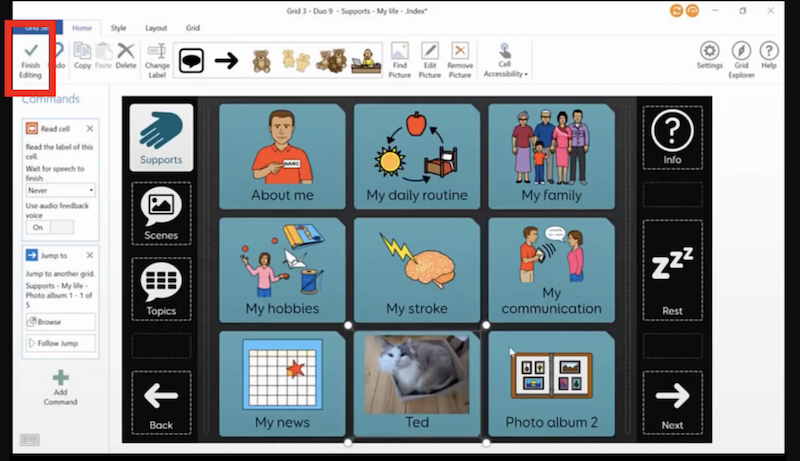Select the My stroke grid cell
Screen dimensions: 800x461
click(x=417, y=270)
